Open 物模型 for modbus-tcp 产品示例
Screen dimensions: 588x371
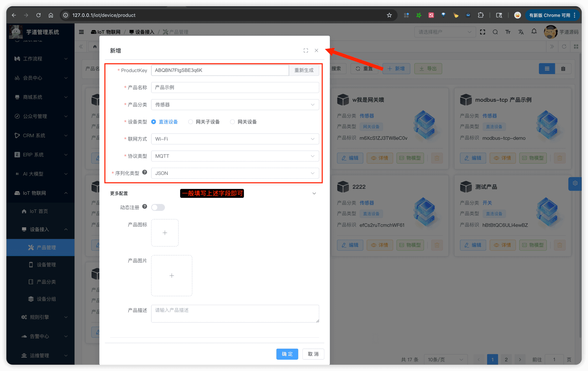[533, 158]
